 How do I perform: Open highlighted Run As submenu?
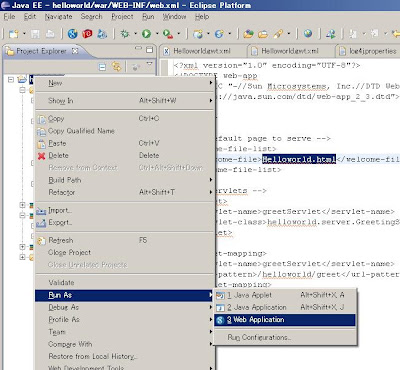click(125, 295)
